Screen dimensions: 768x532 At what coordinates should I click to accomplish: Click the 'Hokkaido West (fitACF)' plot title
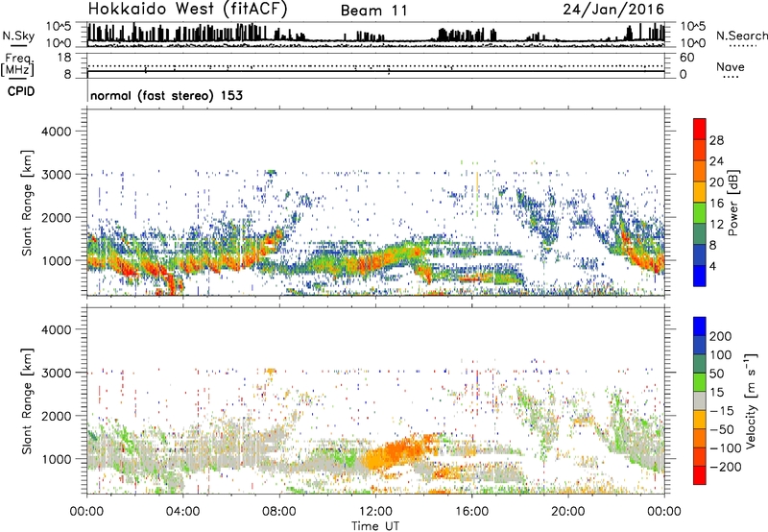point(188,10)
